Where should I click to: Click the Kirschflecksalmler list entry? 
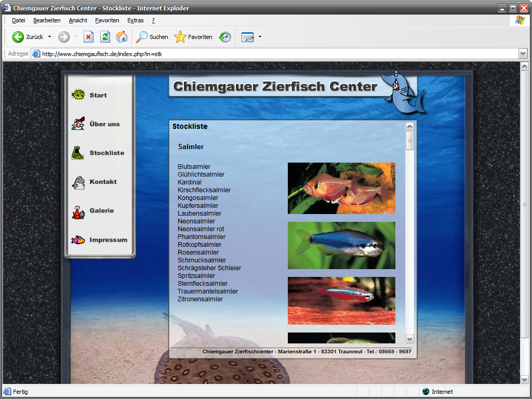(204, 190)
